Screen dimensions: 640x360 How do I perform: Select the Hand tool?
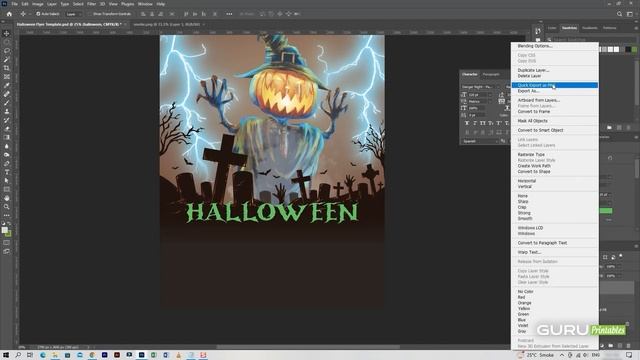pos(7,198)
